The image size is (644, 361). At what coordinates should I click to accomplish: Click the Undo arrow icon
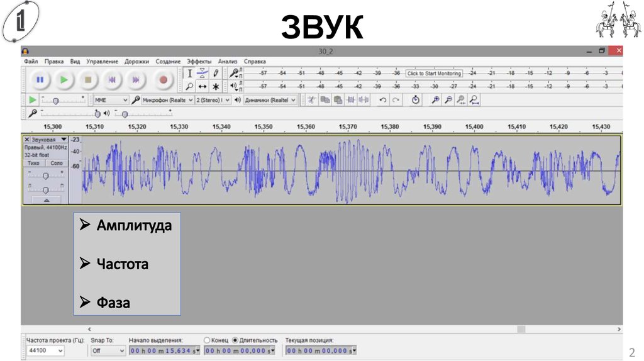[x=383, y=100]
